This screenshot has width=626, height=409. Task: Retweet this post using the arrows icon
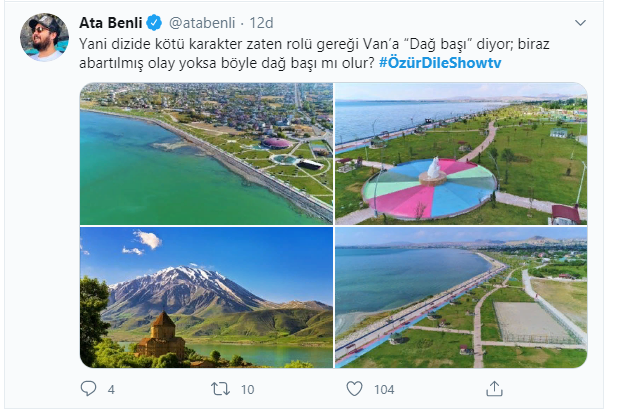220,389
